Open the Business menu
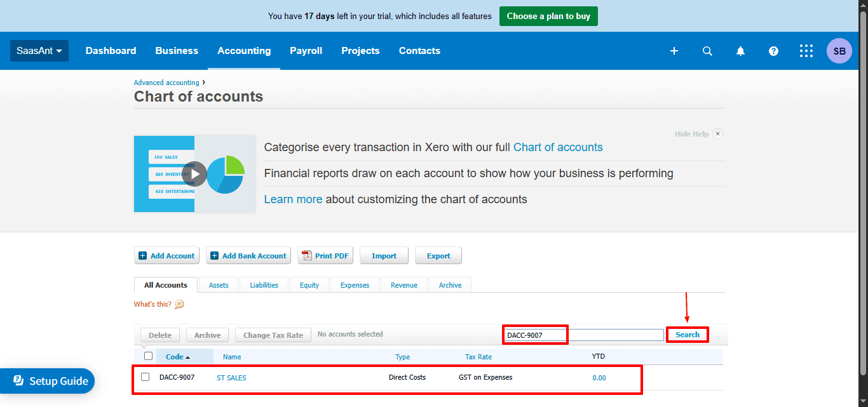Screen dimensions: 868x407 177,51
